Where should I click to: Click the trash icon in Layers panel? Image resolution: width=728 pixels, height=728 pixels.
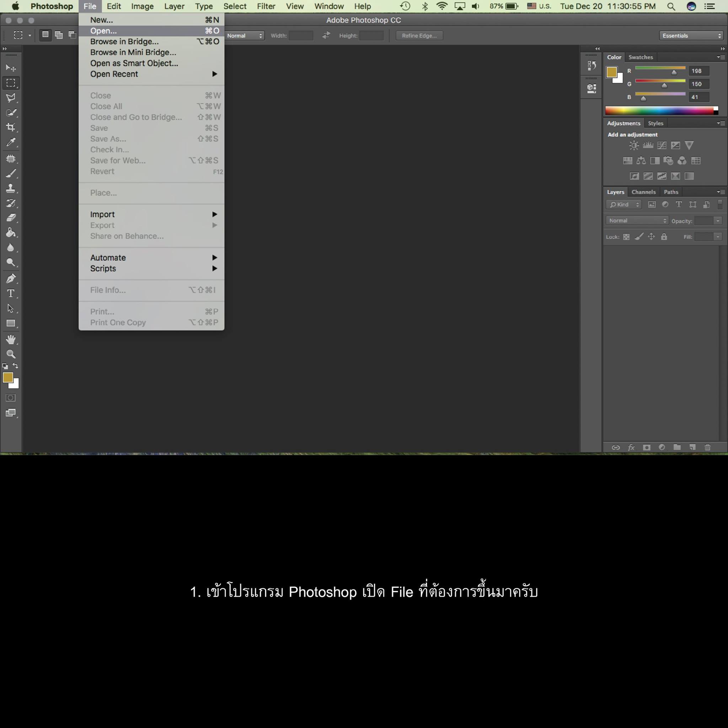pyautogui.click(x=707, y=447)
